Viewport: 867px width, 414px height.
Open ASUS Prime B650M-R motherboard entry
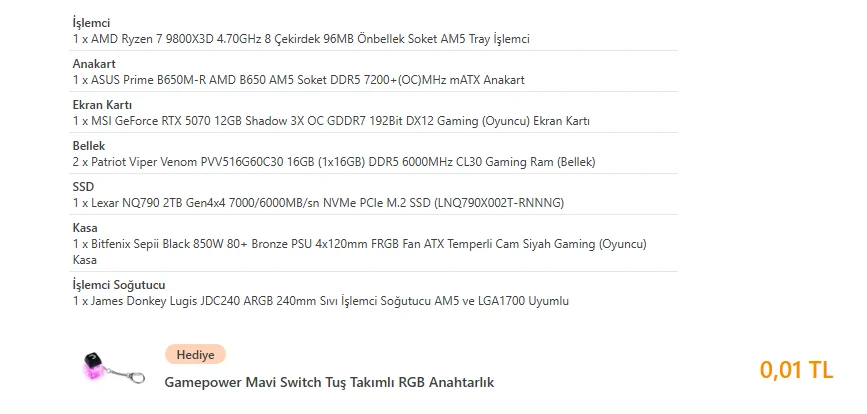(299, 80)
